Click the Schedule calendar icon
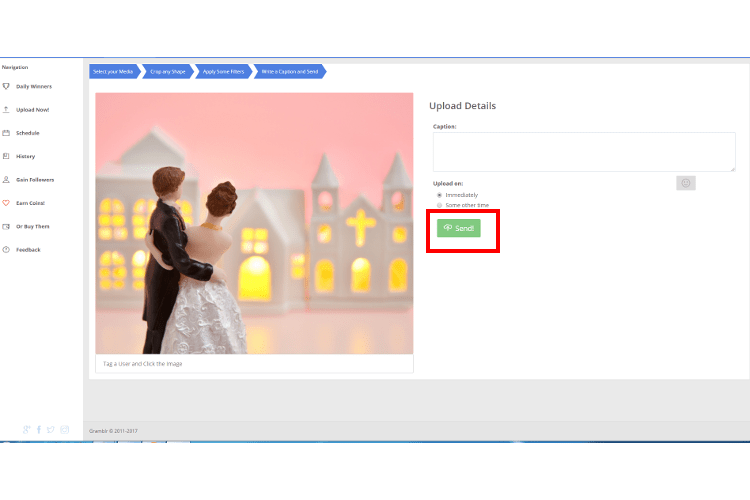This screenshot has width=750, height=500. tap(7, 133)
